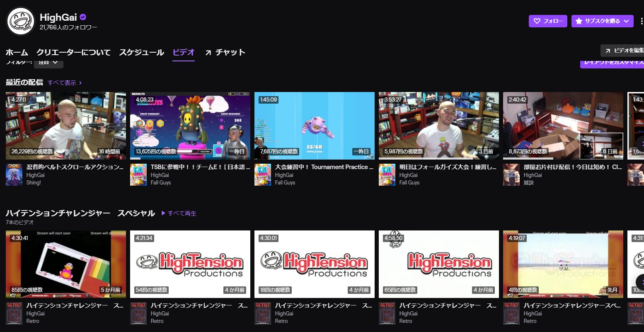644x332 pixels.
Task: Click the 雑談 category link
Action: (x=529, y=182)
